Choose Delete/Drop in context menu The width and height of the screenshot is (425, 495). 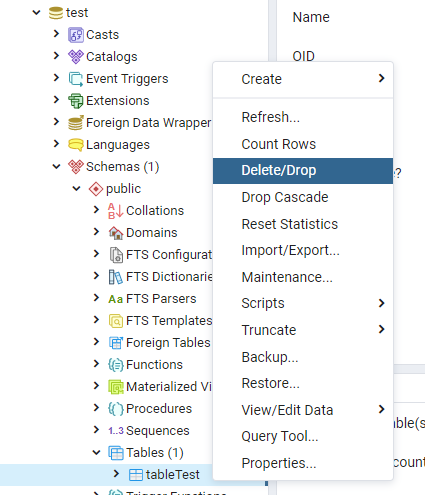point(303,171)
